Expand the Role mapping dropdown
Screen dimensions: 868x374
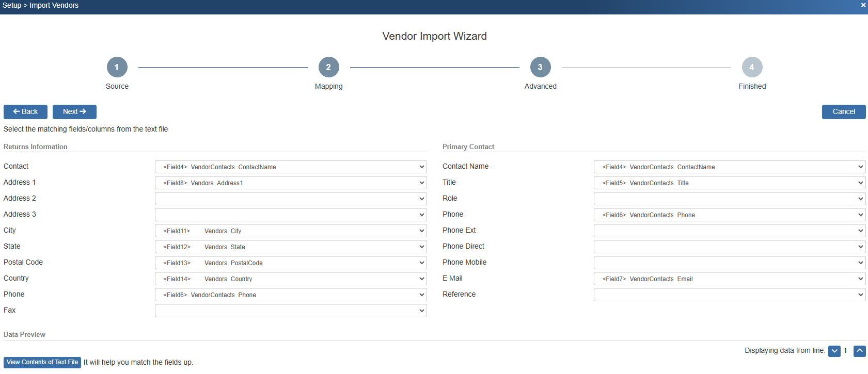point(729,199)
